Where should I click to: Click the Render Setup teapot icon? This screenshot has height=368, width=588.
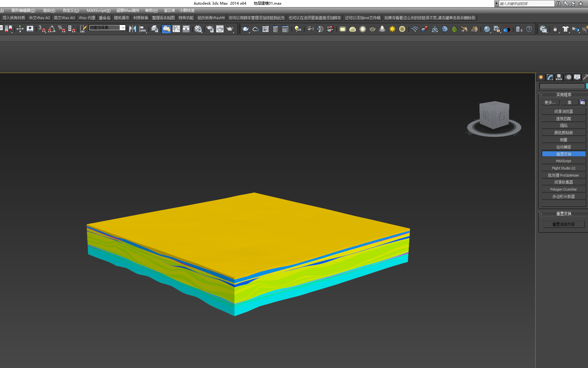[x=210, y=29]
